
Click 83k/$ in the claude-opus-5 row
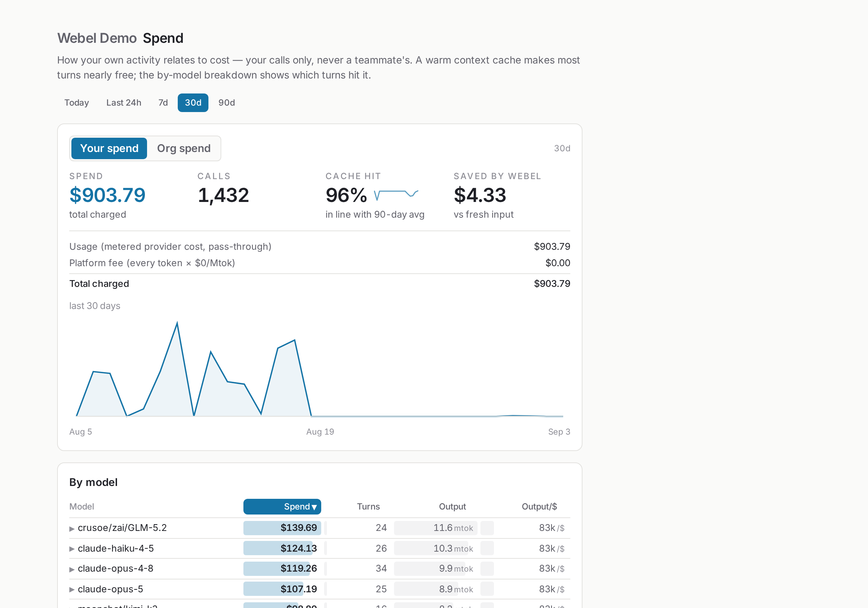pyautogui.click(x=551, y=589)
